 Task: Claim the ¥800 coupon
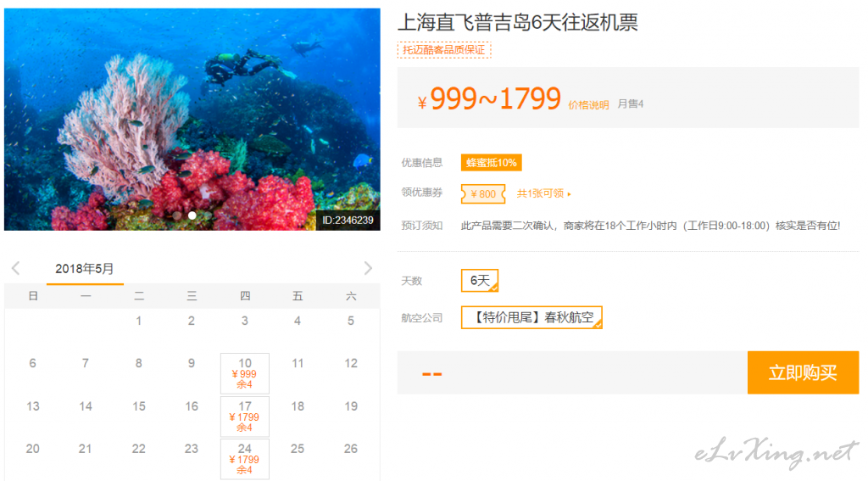coord(483,194)
